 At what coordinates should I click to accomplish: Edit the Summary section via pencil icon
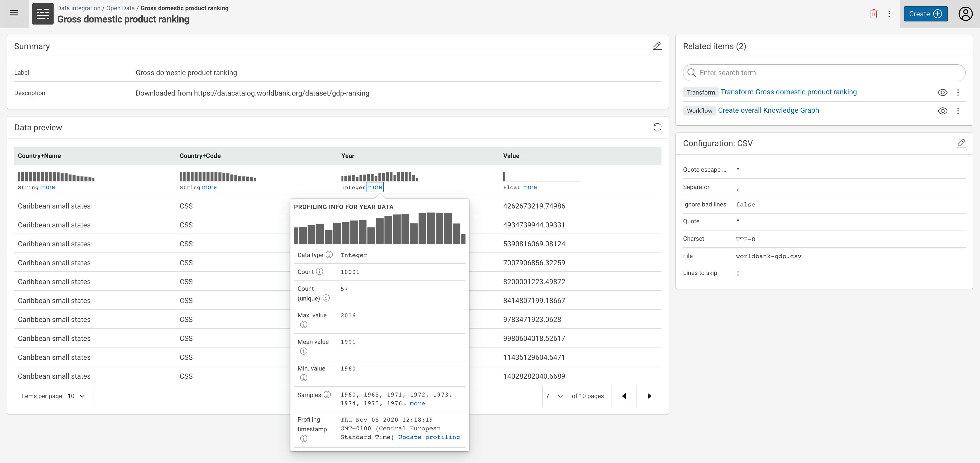click(x=657, y=46)
